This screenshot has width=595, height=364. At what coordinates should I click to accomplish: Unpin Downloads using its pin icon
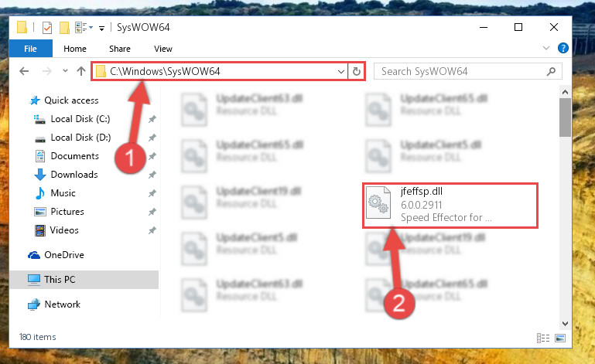tap(152, 175)
